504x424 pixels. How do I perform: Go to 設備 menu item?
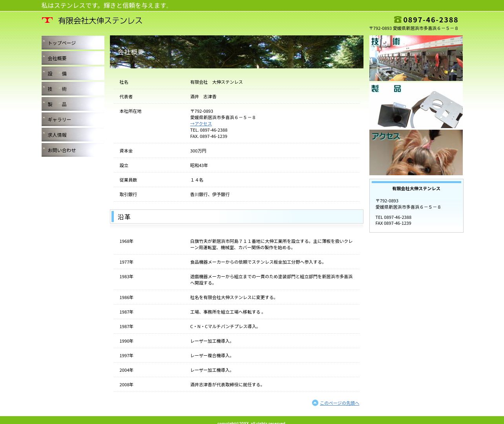[73, 73]
